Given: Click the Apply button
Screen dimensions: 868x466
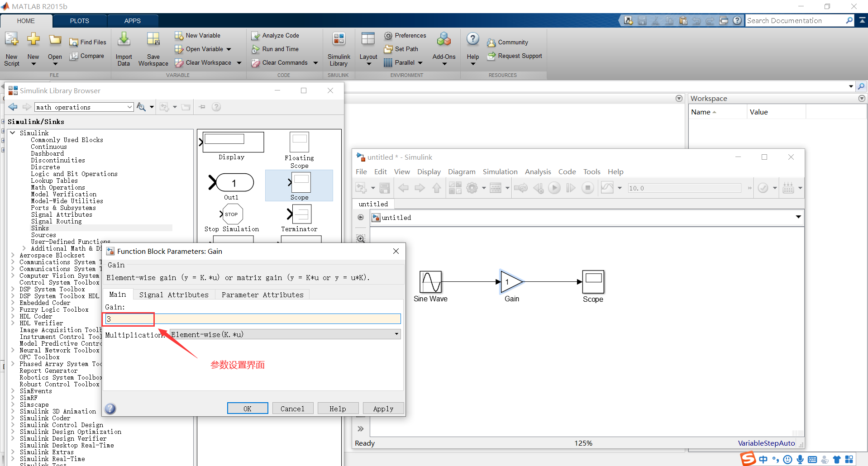Looking at the screenshot, I should (383, 409).
